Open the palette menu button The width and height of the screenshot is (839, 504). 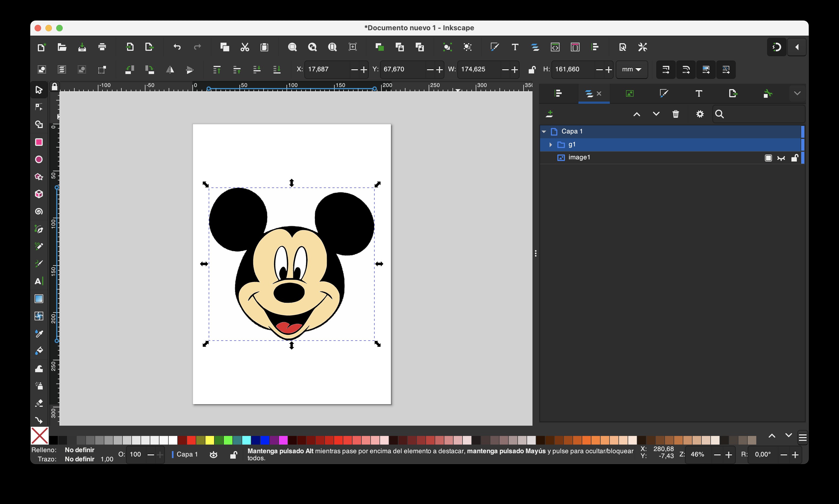[803, 438]
